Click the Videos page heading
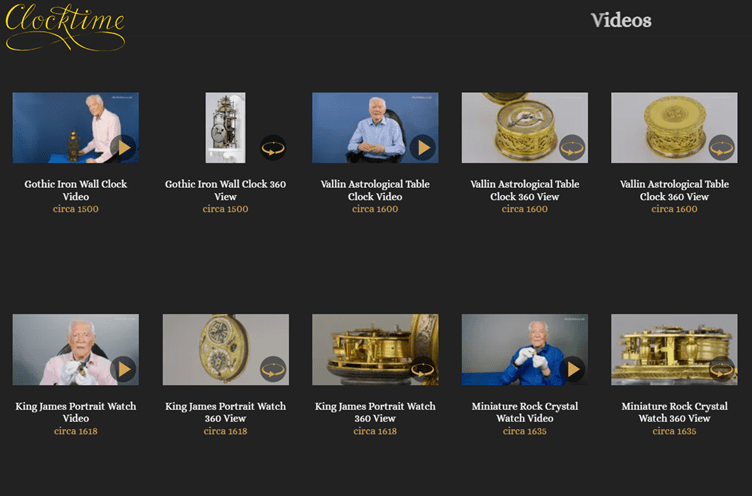This screenshot has height=496, width=752. click(x=621, y=20)
